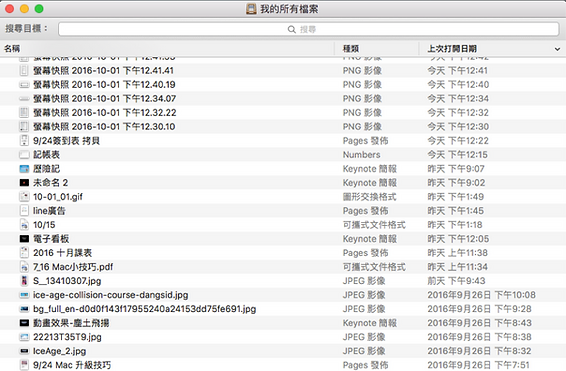Viewport: 566px width, 371px height.
Task: Click Keynote icon of 歷險記
Action: (24, 169)
